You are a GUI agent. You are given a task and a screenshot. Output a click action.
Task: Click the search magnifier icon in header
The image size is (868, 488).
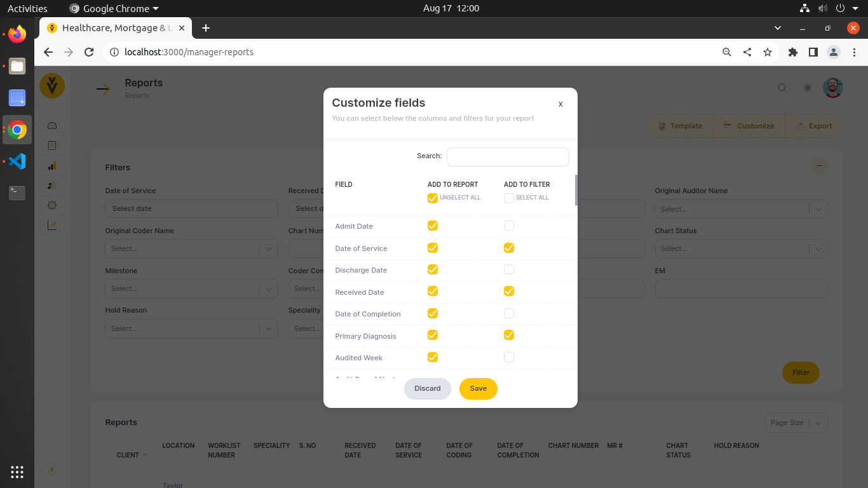782,88
